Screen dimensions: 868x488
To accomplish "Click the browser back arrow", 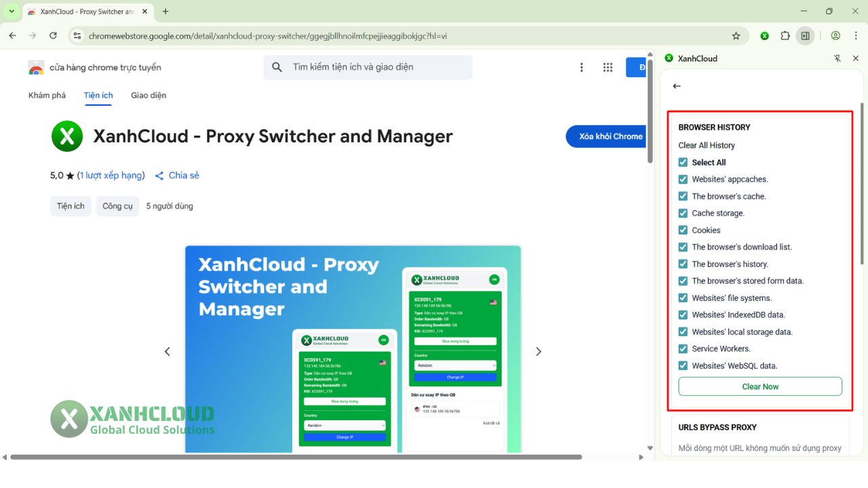I will pyautogui.click(x=12, y=36).
